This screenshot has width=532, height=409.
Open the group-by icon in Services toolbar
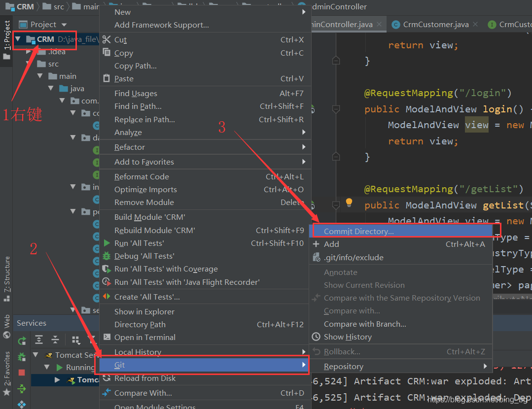75,340
